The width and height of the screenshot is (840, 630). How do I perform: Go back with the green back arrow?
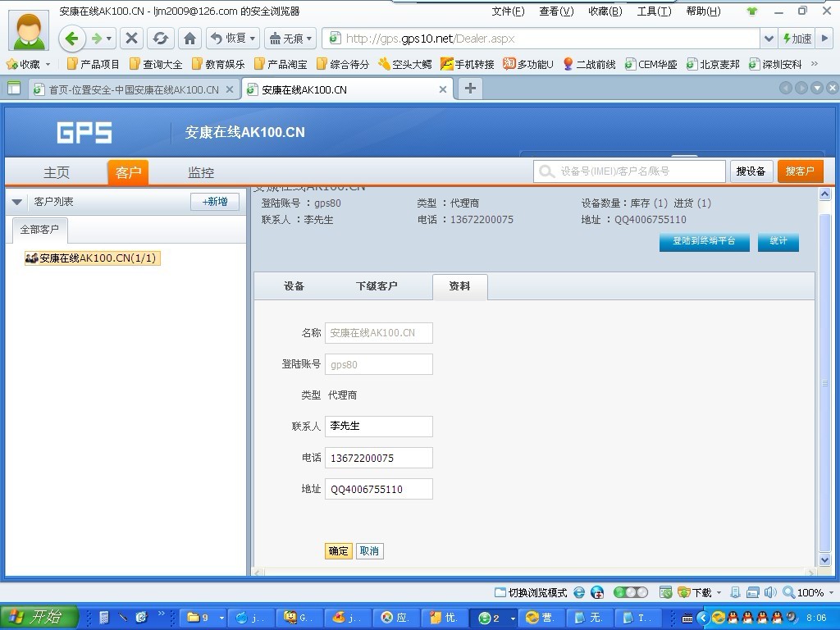pyautogui.click(x=71, y=39)
